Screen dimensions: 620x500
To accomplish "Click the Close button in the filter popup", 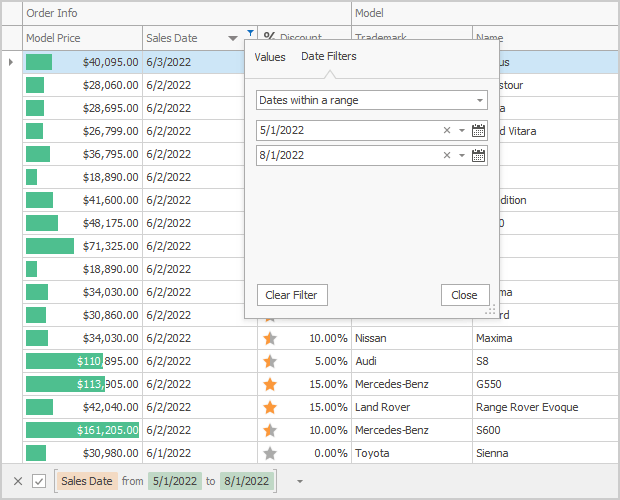I will tap(464, 295).
